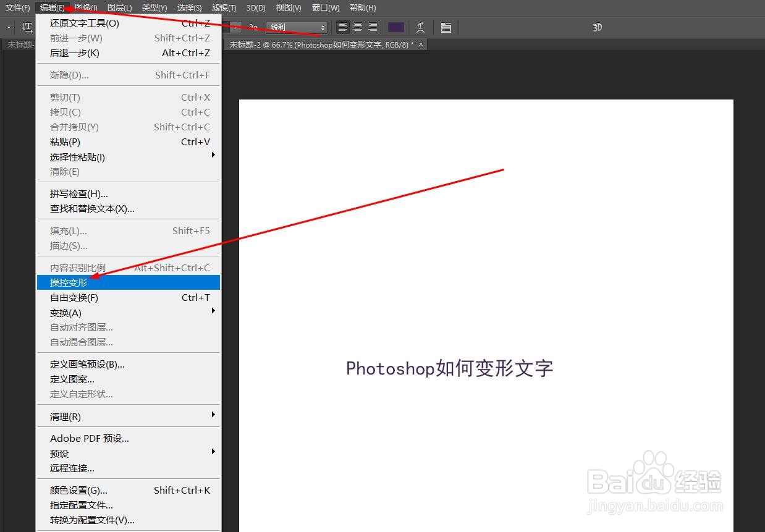Open the 锐利 anti-aliasing dropdown
This screenshot has width=765, height=532.
coord(297,27)
